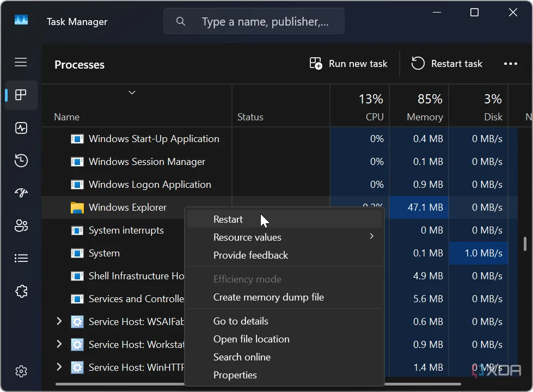Open the Resource values submenu arrow
Image resolution: width=533 pixels, height=392 pixels.
(x=371, y=236)
